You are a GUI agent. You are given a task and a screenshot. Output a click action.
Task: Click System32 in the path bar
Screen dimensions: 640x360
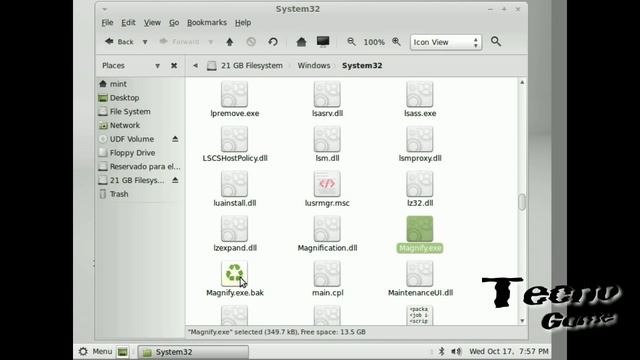click(362, 65)
